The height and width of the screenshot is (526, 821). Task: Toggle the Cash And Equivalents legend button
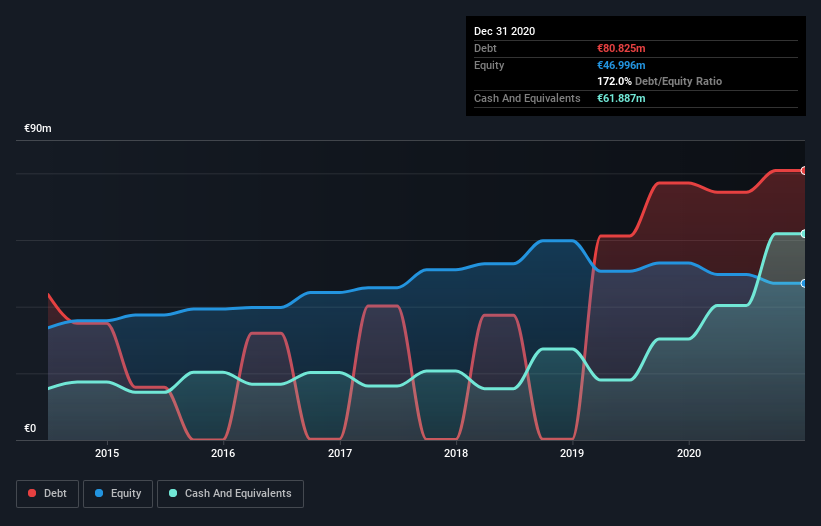pyautogui.click(x=230, y=494)
